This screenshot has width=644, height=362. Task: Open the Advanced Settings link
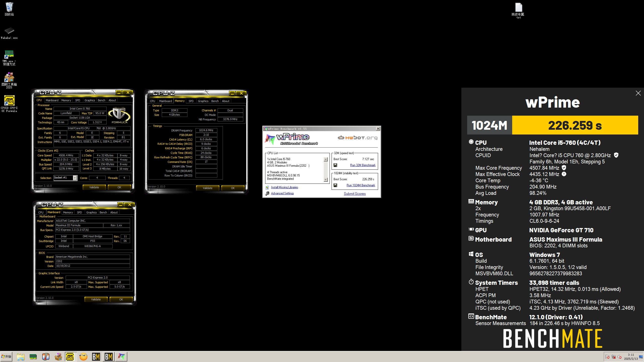[282, 193]
